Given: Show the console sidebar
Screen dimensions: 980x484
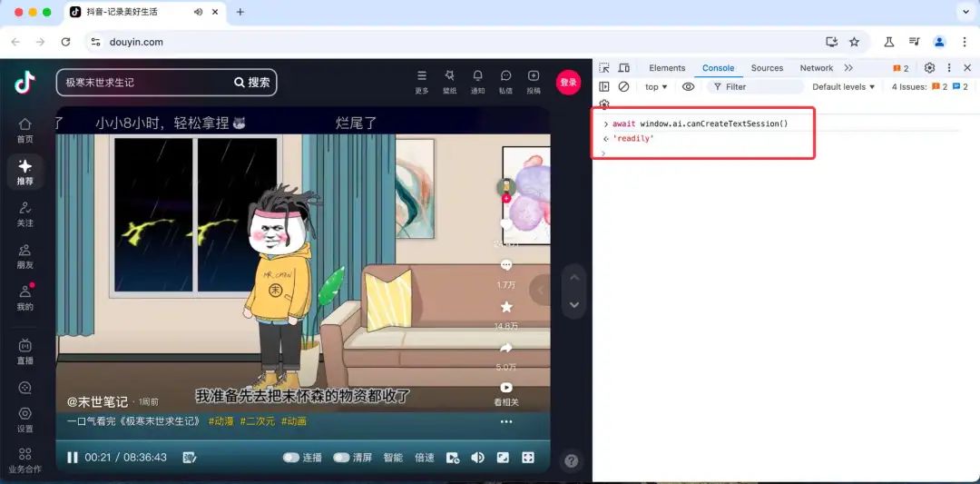Looking at the screenshot, I should coord(603,87).
